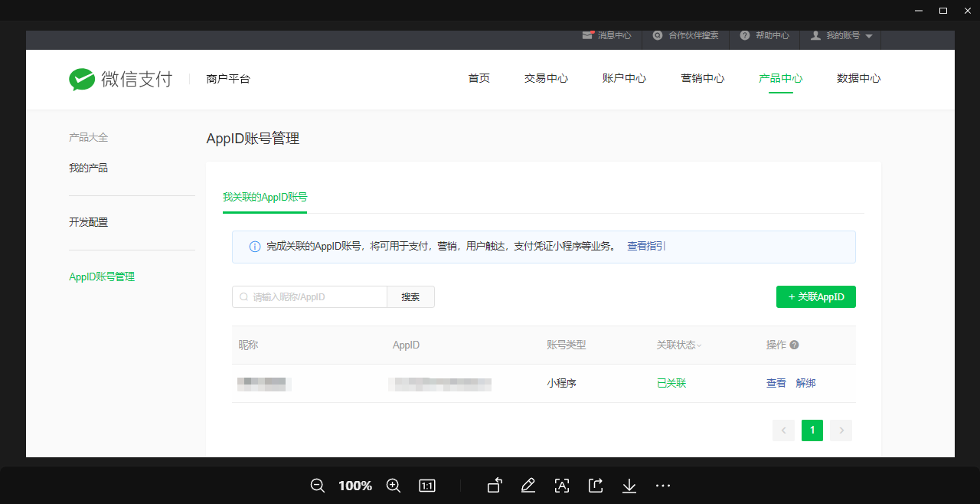This screenshot has width=980, height=504.
Task: Switch to the 交易中心 tab
Action: tap(546, 78)
